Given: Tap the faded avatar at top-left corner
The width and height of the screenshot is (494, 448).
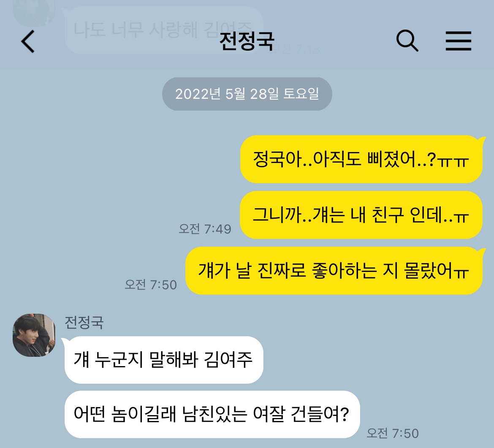Looking at the screenshot, I should pyautogui.click(x=34, y=13).
